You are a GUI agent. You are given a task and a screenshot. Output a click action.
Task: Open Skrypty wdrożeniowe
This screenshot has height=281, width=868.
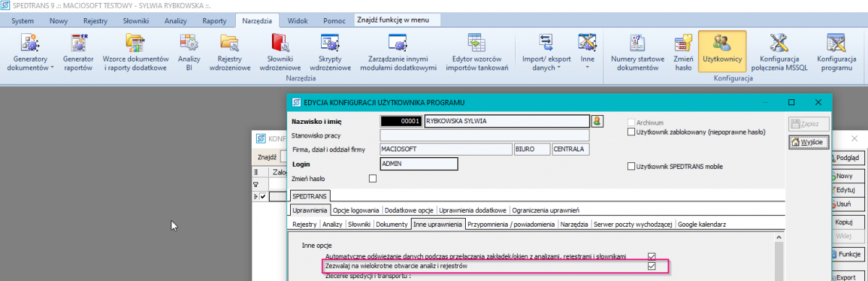pos(330,53)
